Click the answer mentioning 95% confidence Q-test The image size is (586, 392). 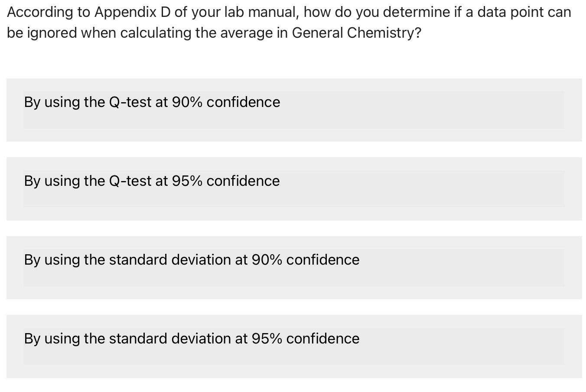point(152,181)
